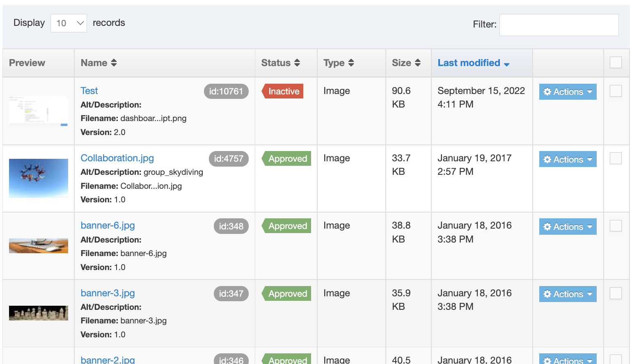The height and width of the screenshot is (364, 632).
Task: Click the skydiving preview thumbnail
Action: pos(39,178)
